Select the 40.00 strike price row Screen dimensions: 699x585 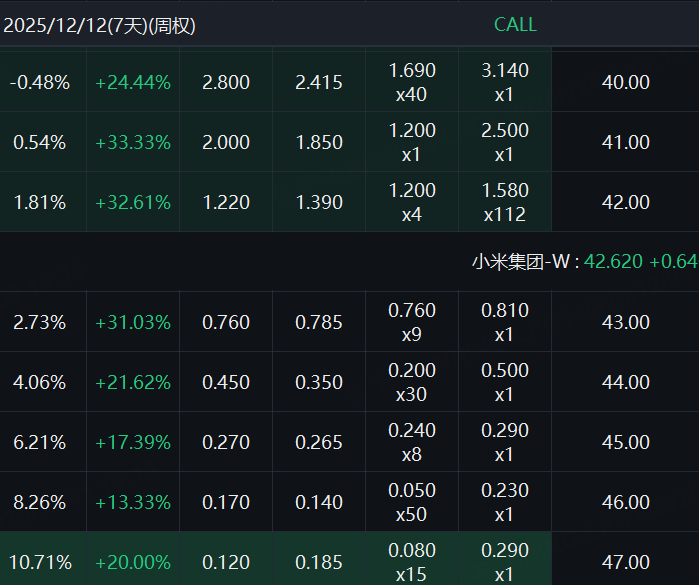(626, 82)
